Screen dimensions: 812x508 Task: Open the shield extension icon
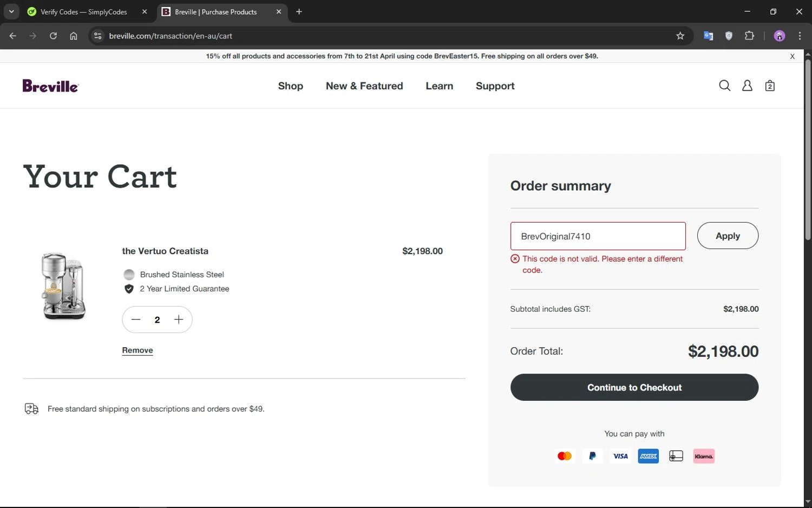[x=729, y=36]
